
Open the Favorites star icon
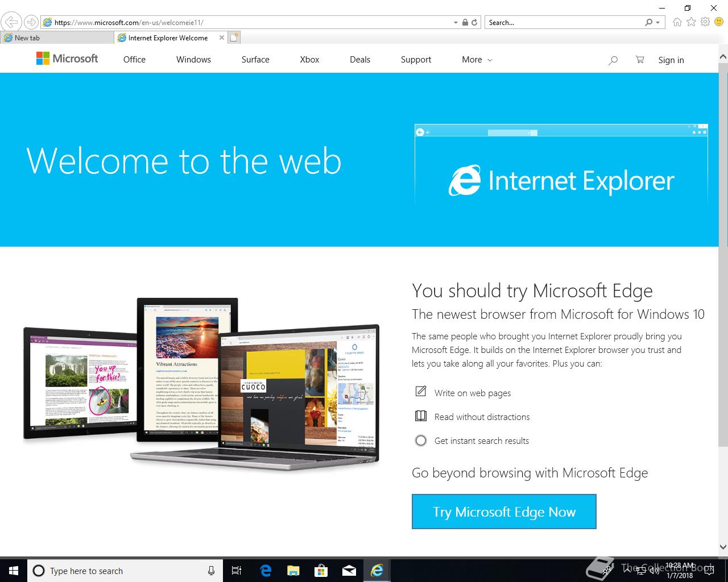pos(691,22)
